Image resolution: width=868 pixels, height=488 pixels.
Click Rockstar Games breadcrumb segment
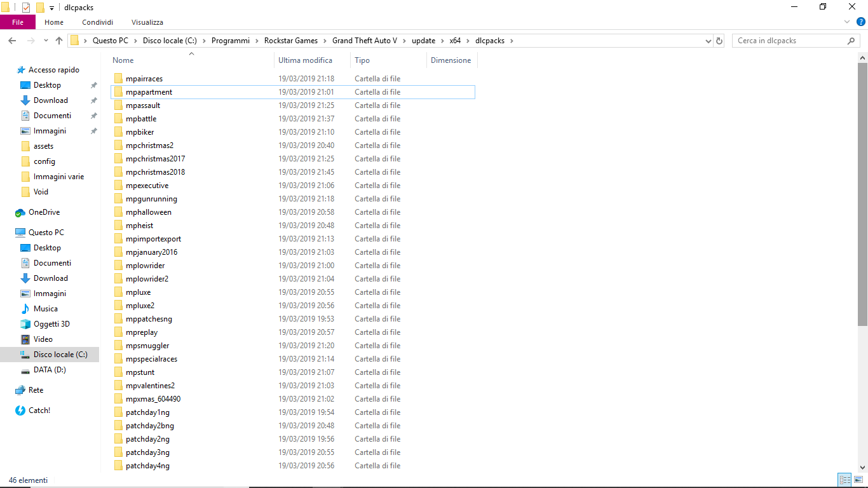point(291,41)
